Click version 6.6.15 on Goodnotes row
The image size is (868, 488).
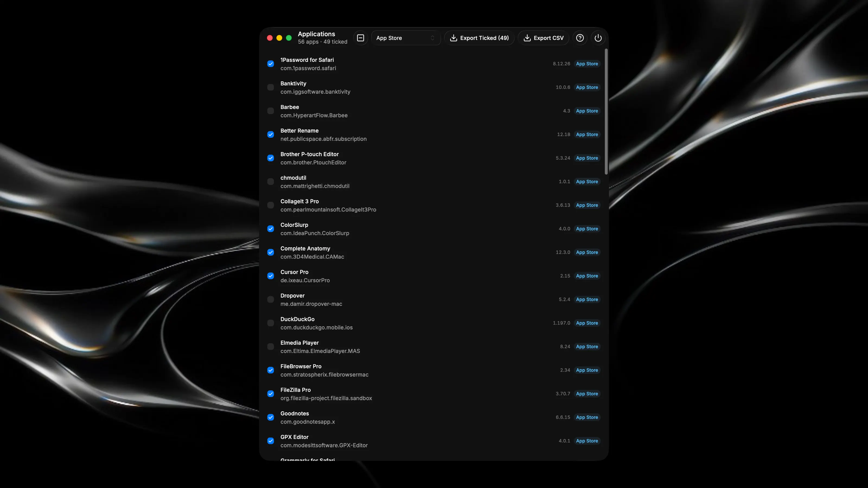563,417
